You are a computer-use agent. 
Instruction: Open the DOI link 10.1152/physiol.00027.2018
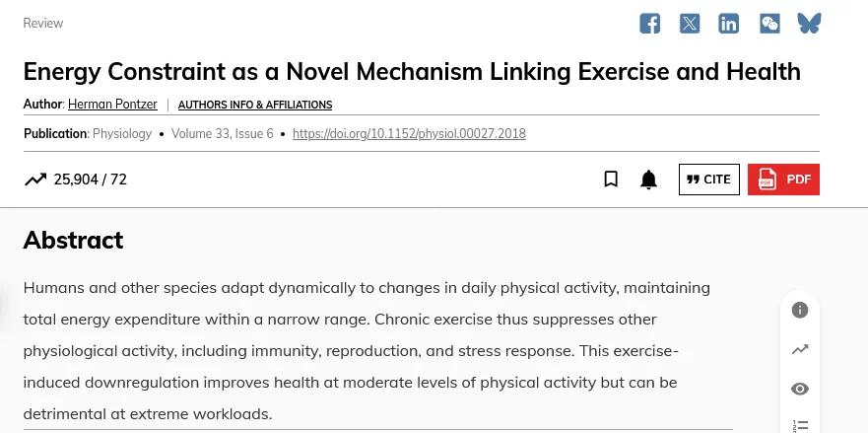[x=409, y=133]
